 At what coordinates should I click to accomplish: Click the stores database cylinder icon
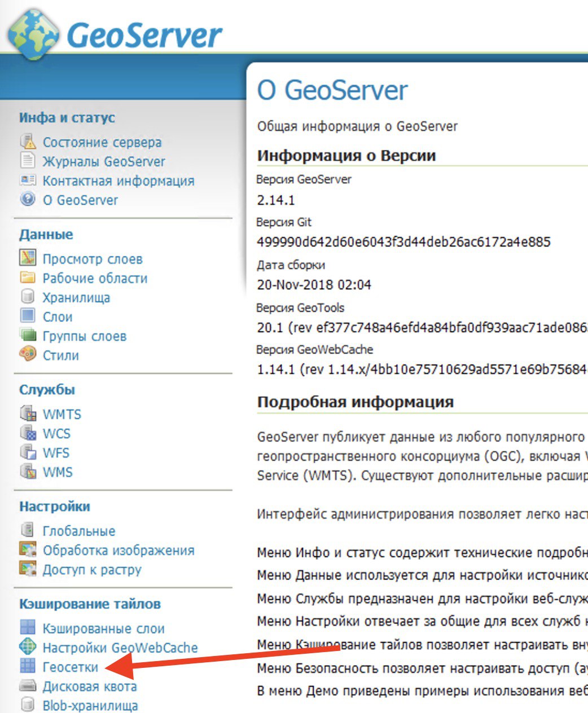tap(28, 296)
